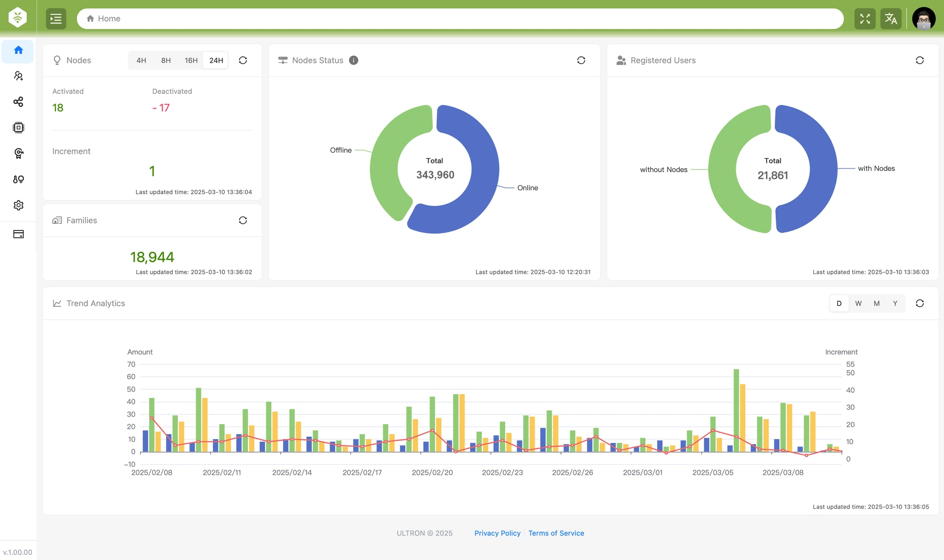The height and width of the screenshot is (560, 944).
Task: Open the language translation icon
Action: [x=891, y=19]
